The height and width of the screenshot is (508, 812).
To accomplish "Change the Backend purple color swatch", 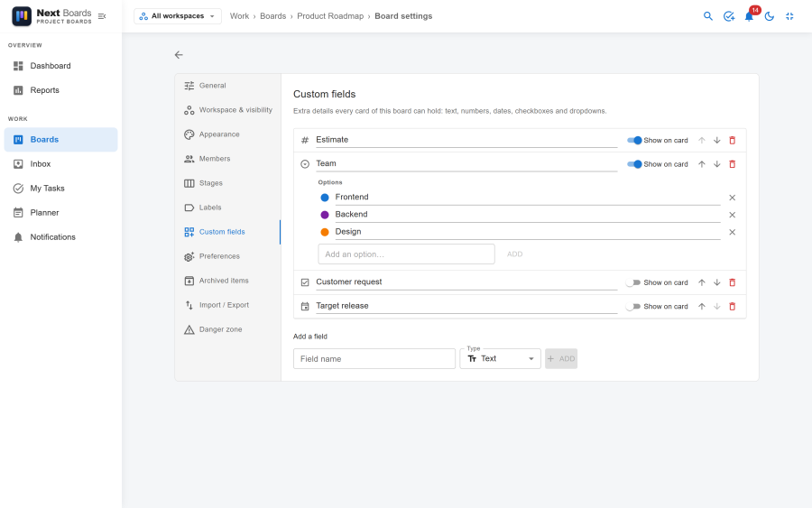I will pyautogui.click(x=325, y=215).
